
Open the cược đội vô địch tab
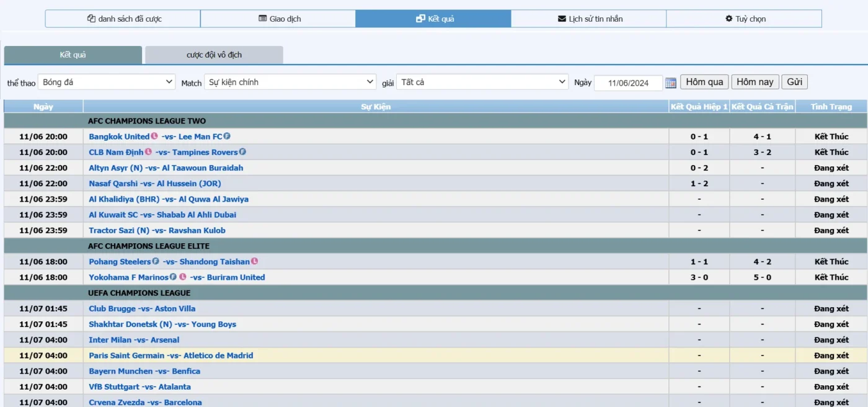[214, 55]
